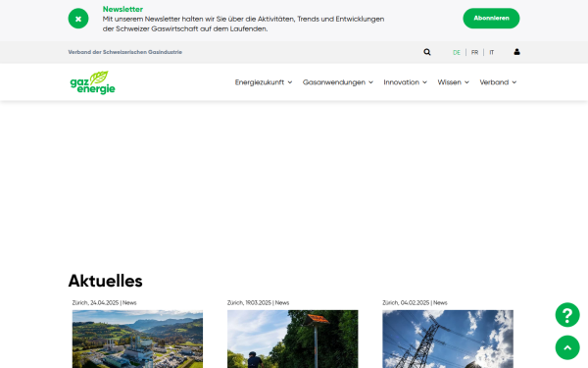Click the green question mark help button
588x368 pixels.
(x=567, y=315)
